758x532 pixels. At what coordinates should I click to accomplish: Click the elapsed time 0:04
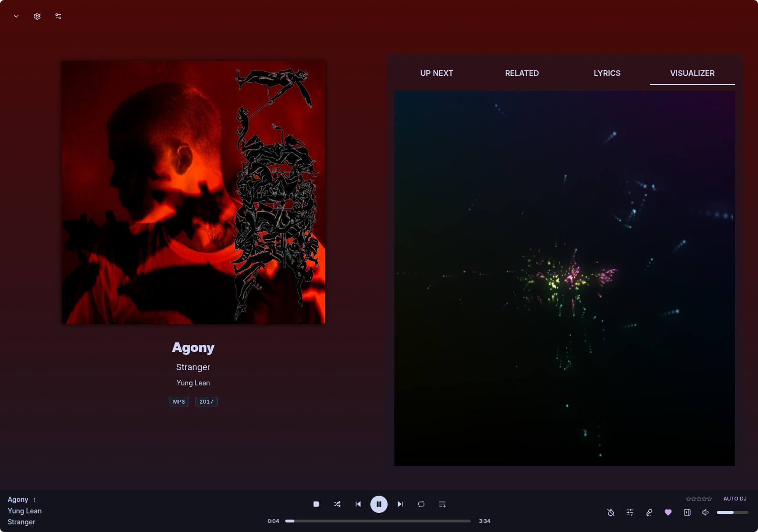tap(273, 521)
